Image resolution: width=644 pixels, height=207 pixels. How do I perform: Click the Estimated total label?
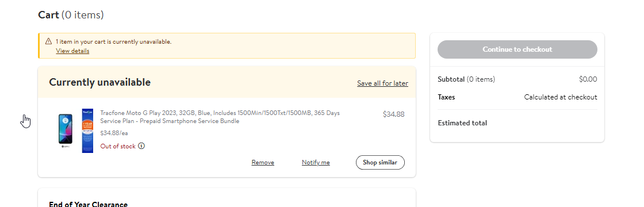tap(462, 123)
